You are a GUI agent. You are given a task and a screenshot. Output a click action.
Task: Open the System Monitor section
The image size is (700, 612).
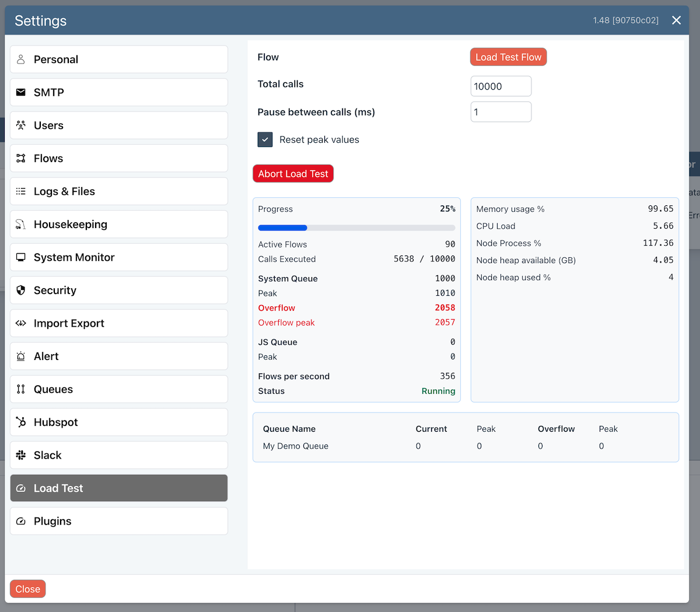[119, 257]
